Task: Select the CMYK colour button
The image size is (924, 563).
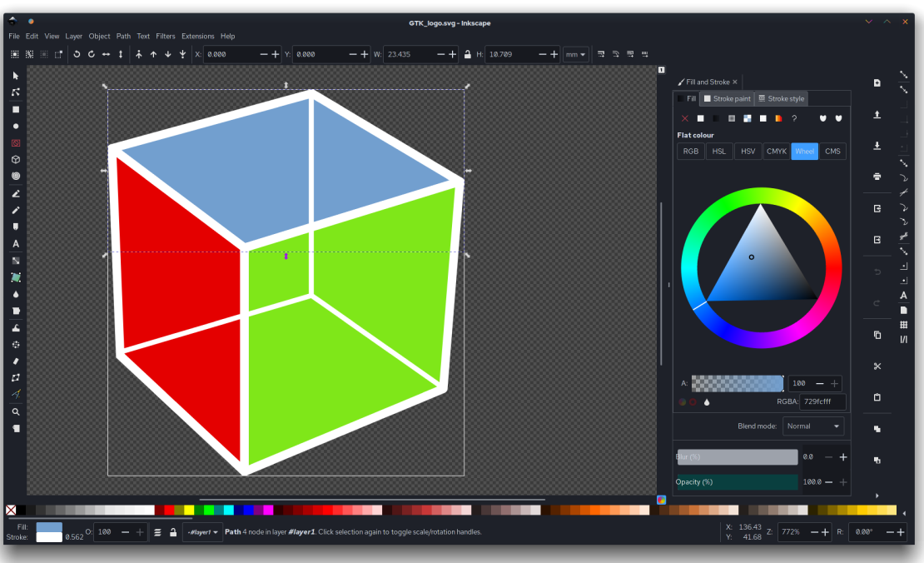Action: point(776,151)
